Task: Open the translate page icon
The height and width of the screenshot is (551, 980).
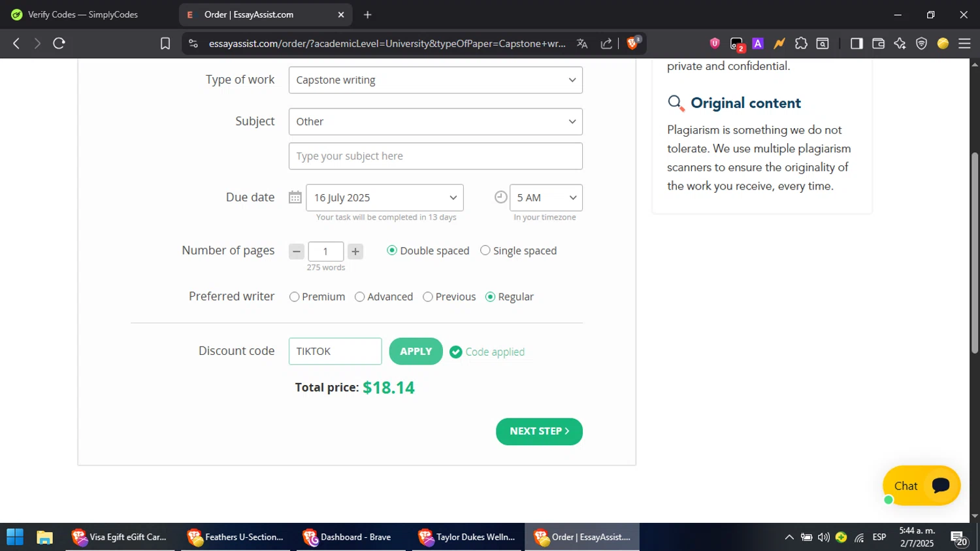Action: (582, 43)
